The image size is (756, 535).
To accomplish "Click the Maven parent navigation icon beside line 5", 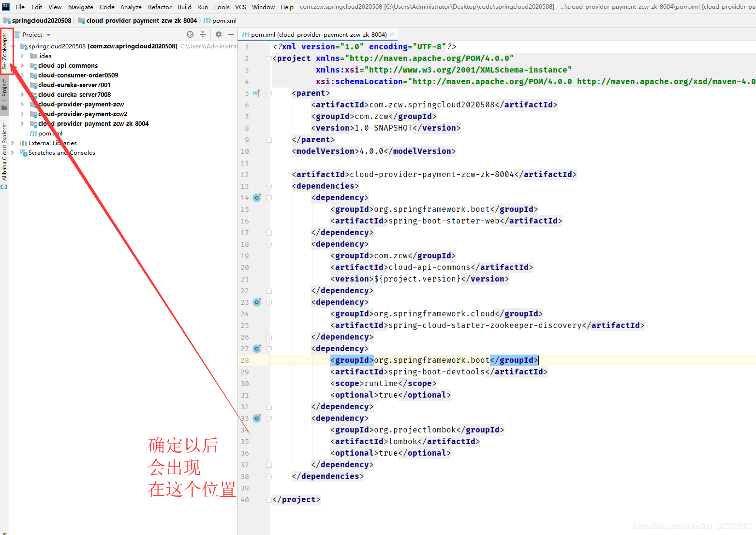I will click(256, 93).
